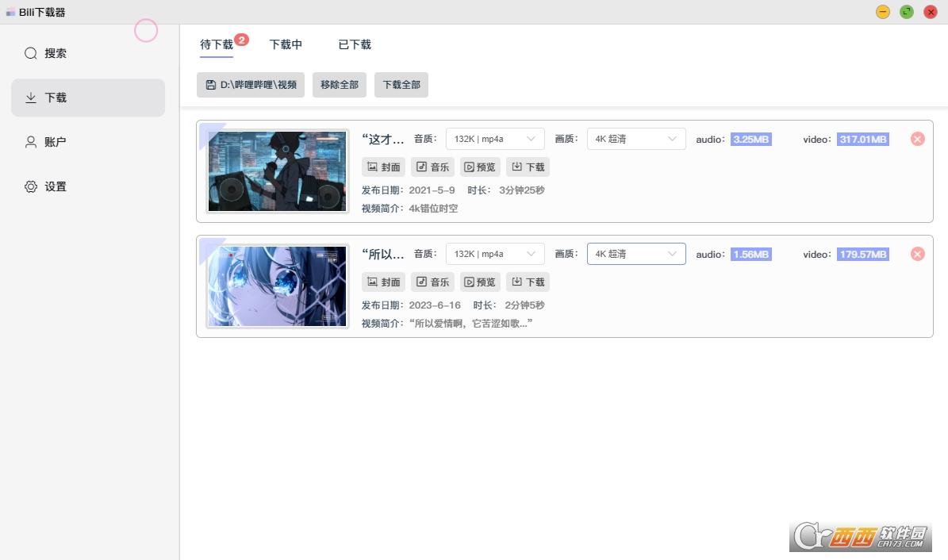
Task: Remove the 4k错位时空 video with red X
Action: tap(917, 139)
